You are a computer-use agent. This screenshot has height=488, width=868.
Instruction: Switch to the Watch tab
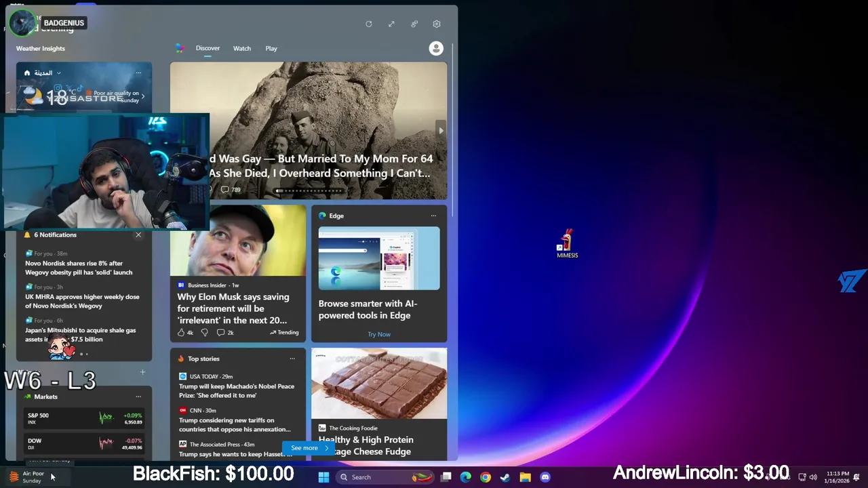pos(242,48)
